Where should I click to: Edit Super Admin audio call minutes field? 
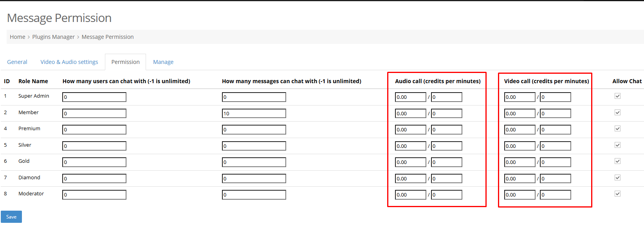447,97
